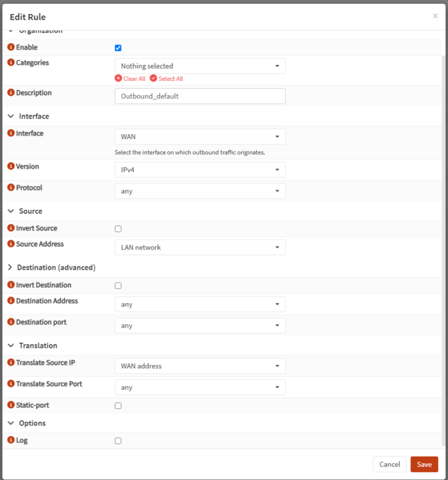
Task: Show help icon for Static-port
Action: (x=11, y=405)
